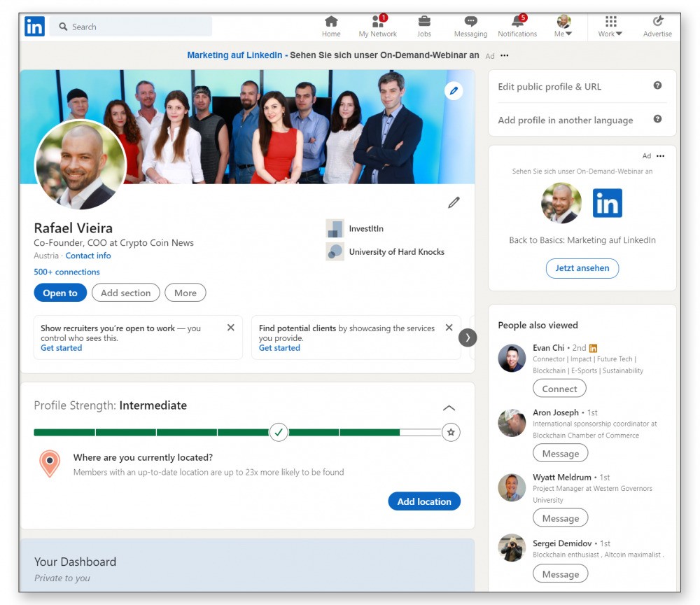700x605 pixels.
Task: Message Aron Joseph
Action: point(560,453)
